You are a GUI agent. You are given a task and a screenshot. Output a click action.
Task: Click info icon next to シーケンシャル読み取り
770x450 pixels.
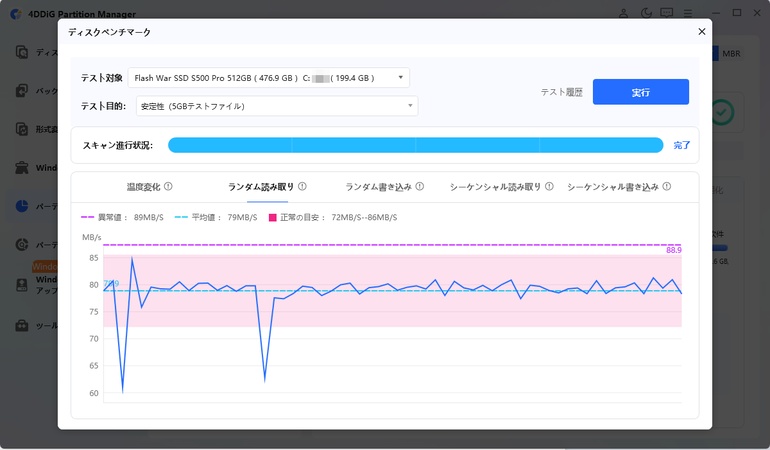point(549,186)
